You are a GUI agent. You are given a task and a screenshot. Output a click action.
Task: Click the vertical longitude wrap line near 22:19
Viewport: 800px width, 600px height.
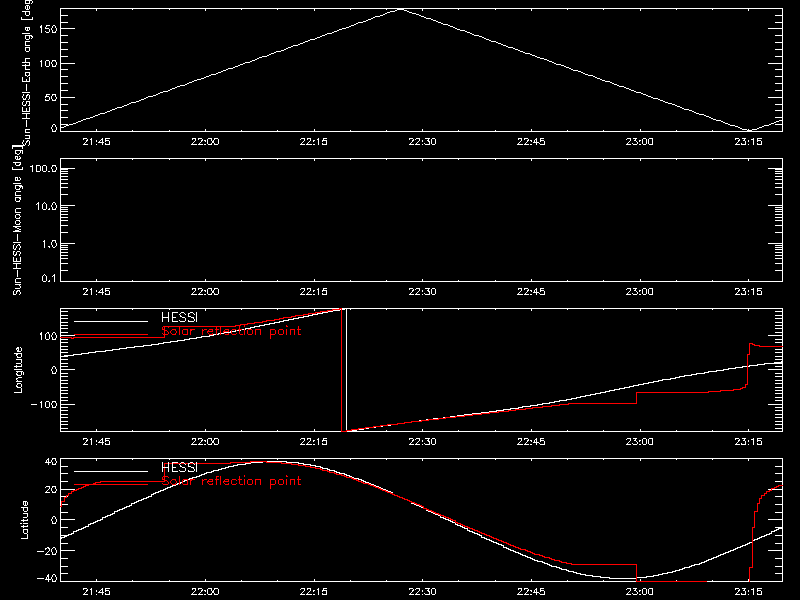(x=346, y=370)
